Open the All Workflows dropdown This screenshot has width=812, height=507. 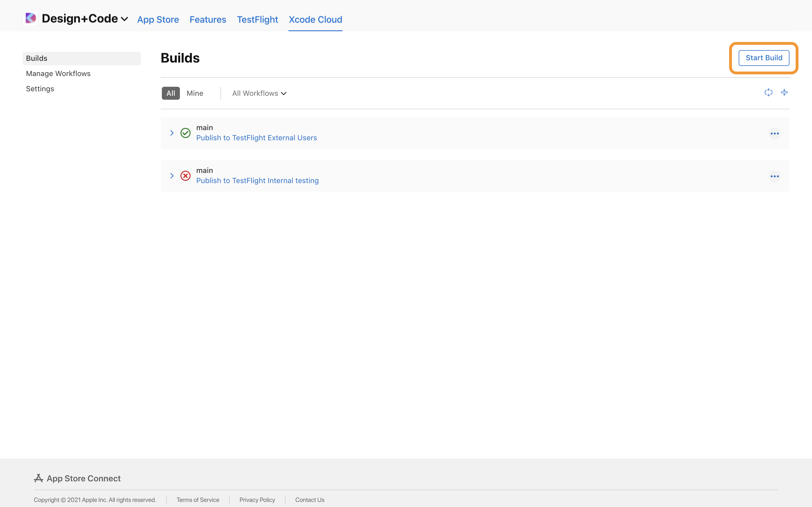(x=259, y=93)
